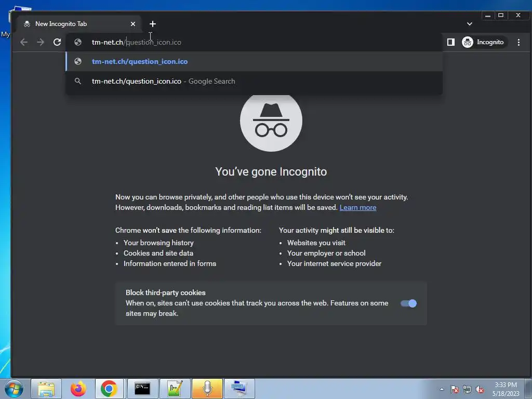The image size is (532, 399).
Task: Click the microphone app taskbar icon
Action: pyautogui.click(x=207, y=389)
